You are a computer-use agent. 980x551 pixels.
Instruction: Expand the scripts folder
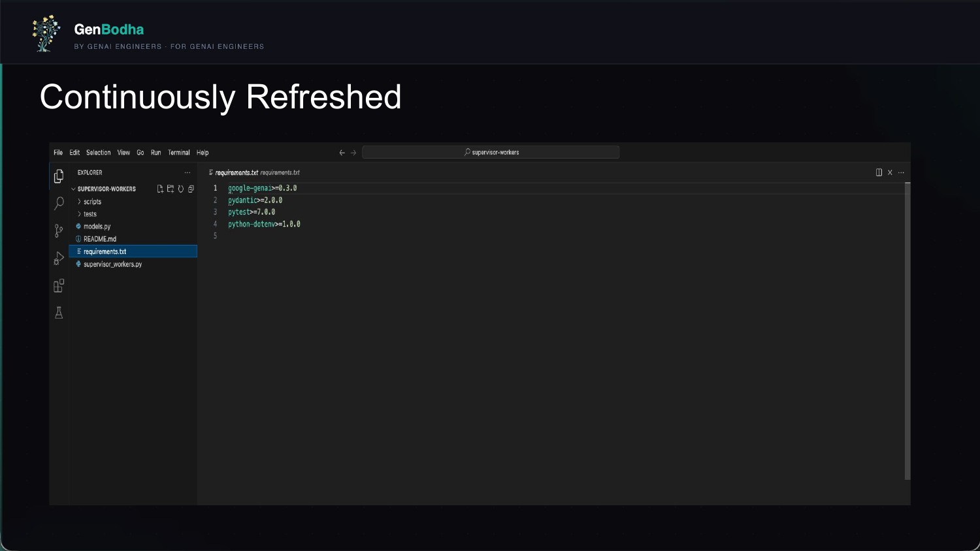pos(92,202)
